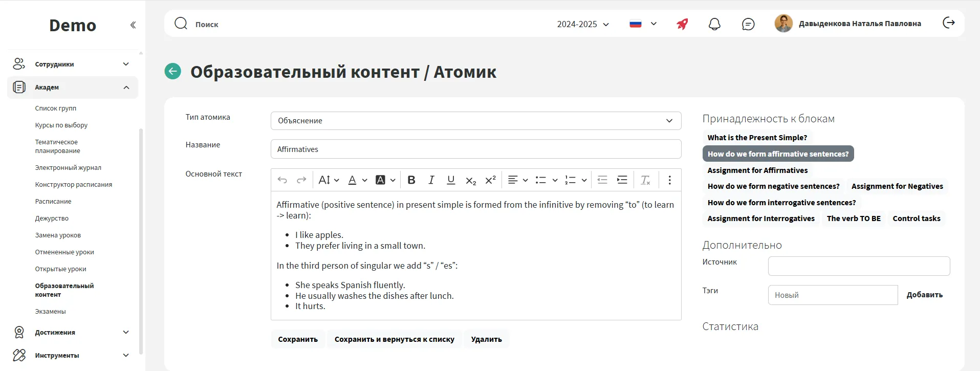The width and height of the screenshot is (980, 371).
Task: Select Расписание in the sidebar menu
Action: click(53, 201)
